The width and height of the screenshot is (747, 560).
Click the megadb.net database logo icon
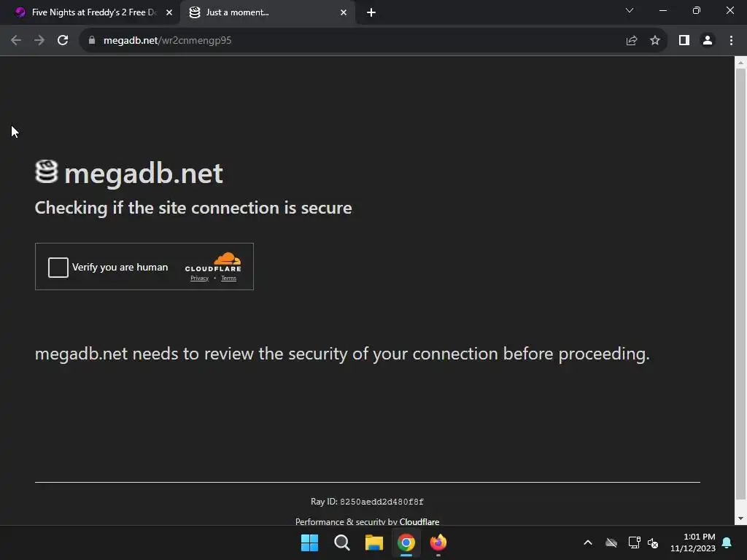pyautogui.click(x=46, y=171)
